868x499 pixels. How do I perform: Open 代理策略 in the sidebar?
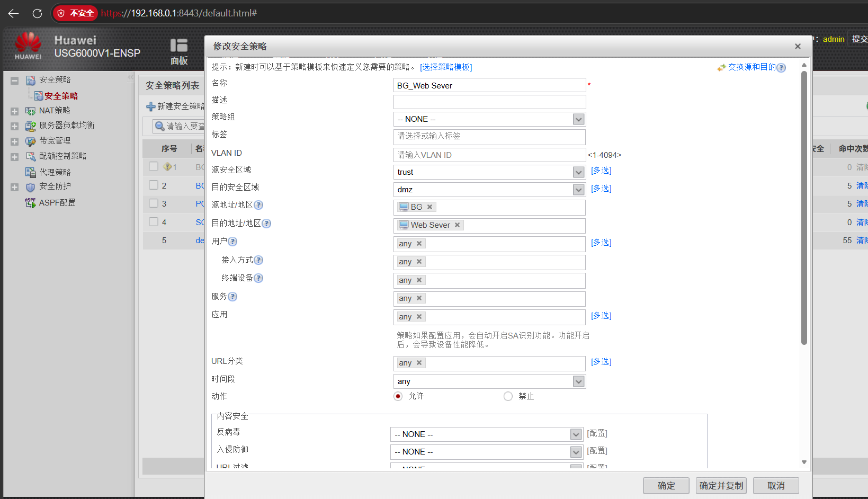55,172
